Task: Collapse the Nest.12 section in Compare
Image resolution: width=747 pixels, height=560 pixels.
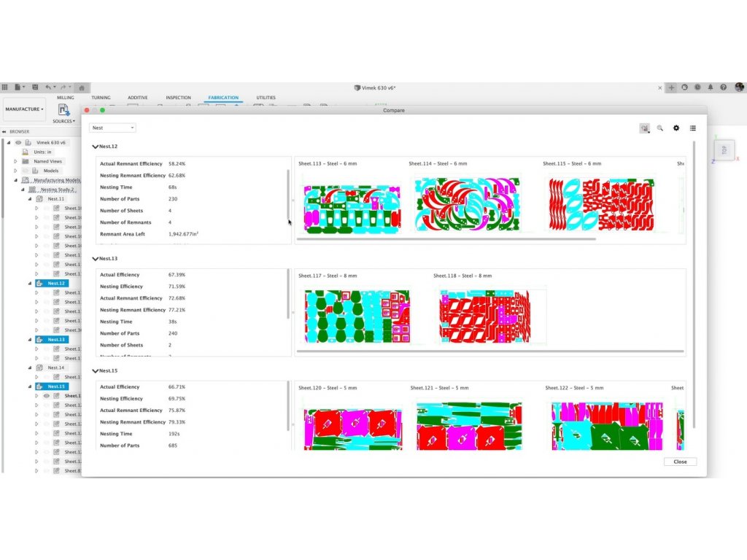Action: [96, 147]
